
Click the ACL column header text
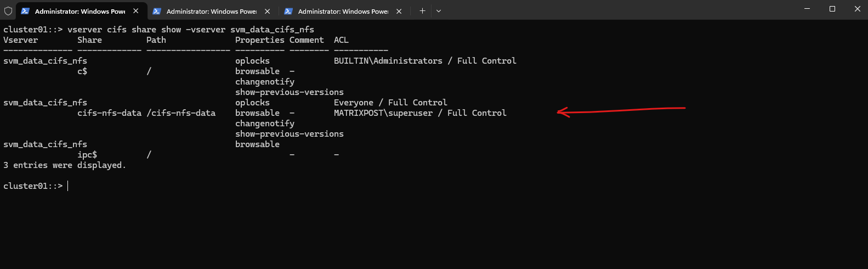coord(341,40)
